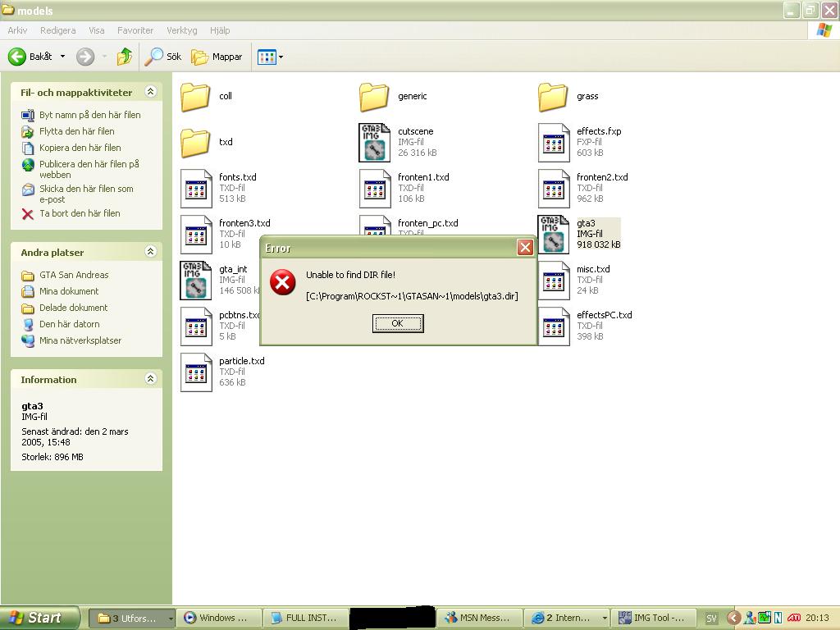Open the Hjälp menu

[x=220, y=30]
